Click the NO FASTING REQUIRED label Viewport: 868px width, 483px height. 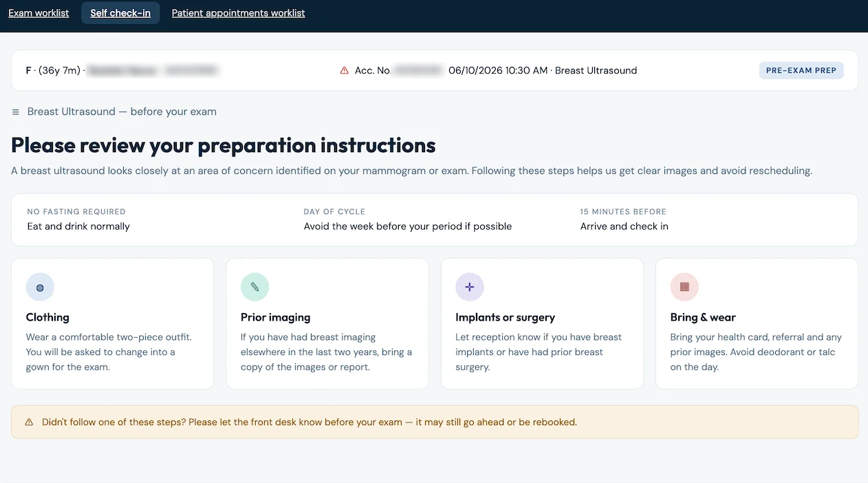pos(76,212)
